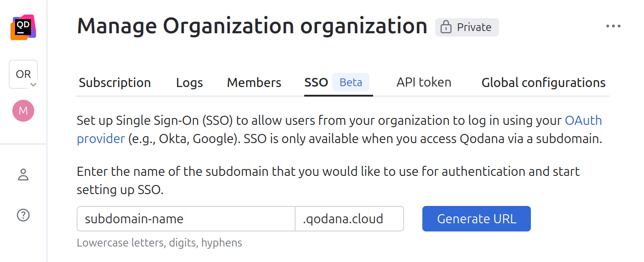Click the .qodana.cloud domain suffix

tap(349, 219)
